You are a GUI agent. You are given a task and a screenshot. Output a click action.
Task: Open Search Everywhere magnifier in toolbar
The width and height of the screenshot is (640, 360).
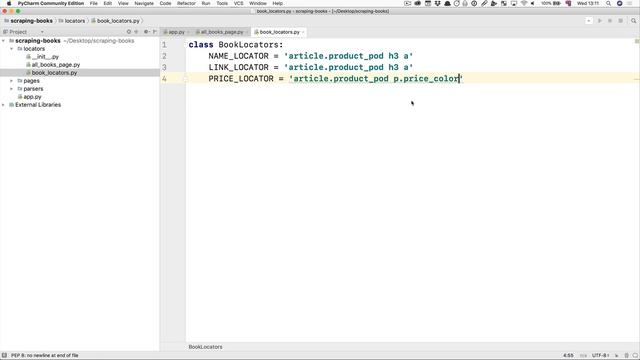point(633,21)
